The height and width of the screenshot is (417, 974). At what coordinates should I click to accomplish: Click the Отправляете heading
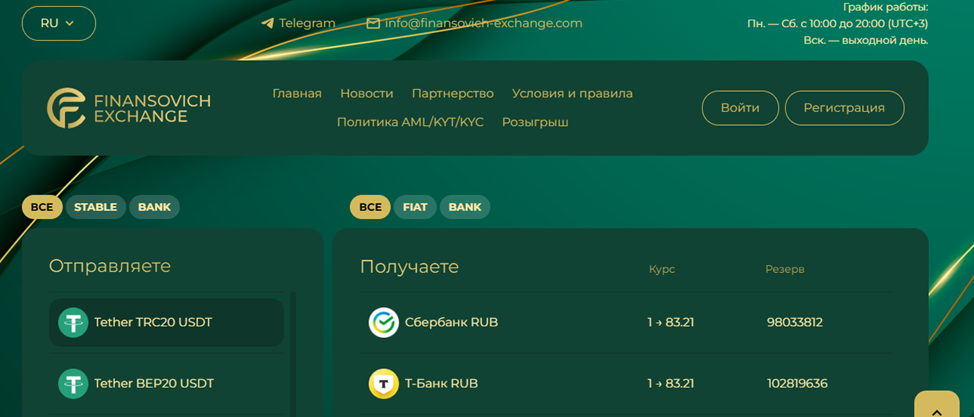click(x=109, y=266)
